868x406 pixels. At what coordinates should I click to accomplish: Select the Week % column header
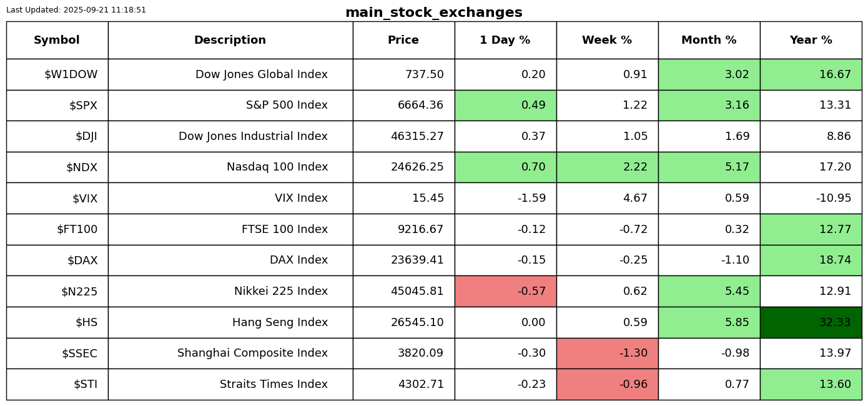607,41
